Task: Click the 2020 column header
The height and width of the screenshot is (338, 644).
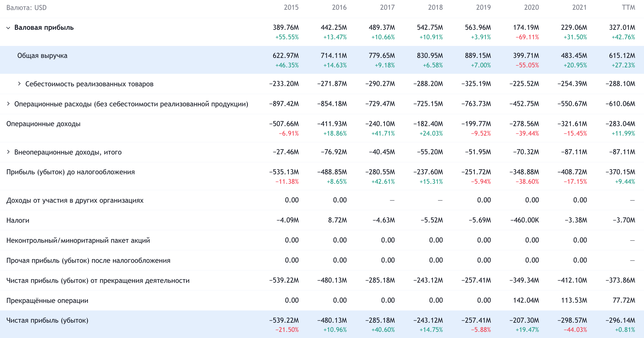Action: 531,8
